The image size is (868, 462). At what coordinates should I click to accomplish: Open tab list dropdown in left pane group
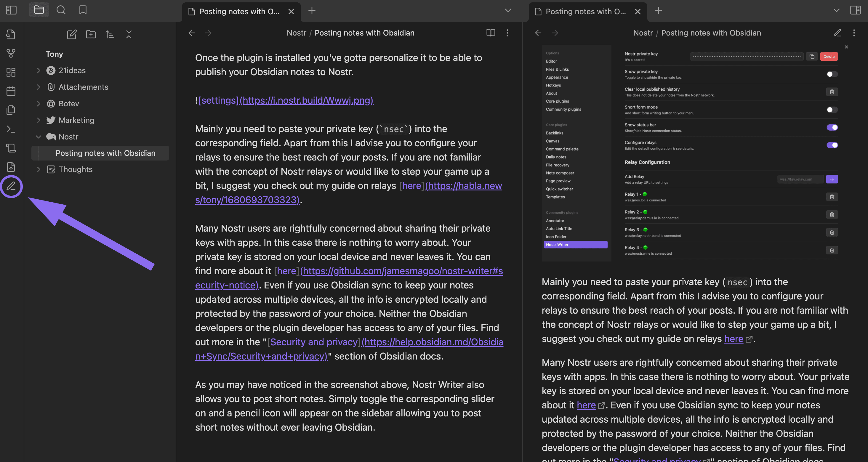(508, 10)
